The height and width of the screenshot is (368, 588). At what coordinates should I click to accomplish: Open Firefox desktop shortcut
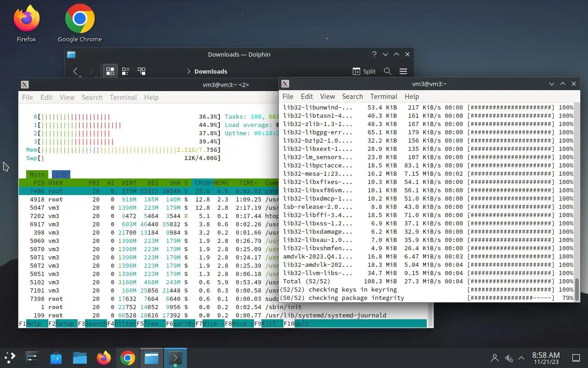pyautogui.click(x=26, y=23)
